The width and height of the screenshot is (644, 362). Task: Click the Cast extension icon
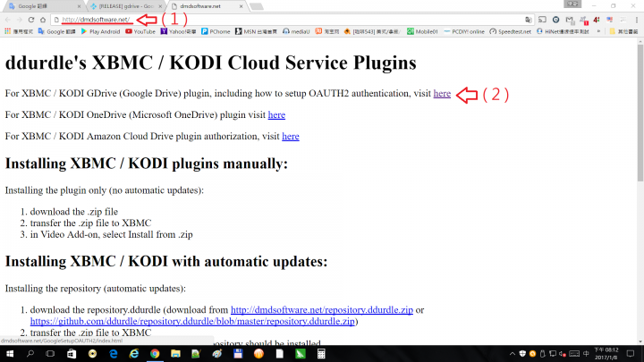(542, 20)
